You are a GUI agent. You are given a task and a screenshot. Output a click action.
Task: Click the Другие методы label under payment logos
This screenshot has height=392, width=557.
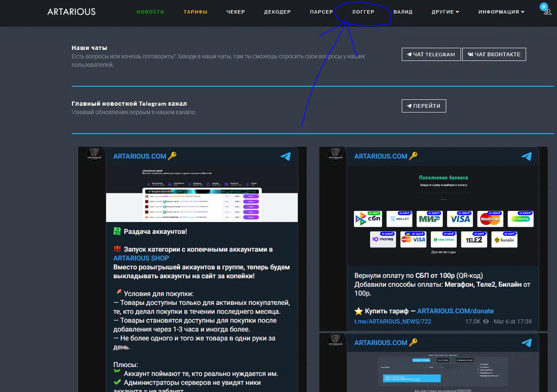tap(443, 252)
